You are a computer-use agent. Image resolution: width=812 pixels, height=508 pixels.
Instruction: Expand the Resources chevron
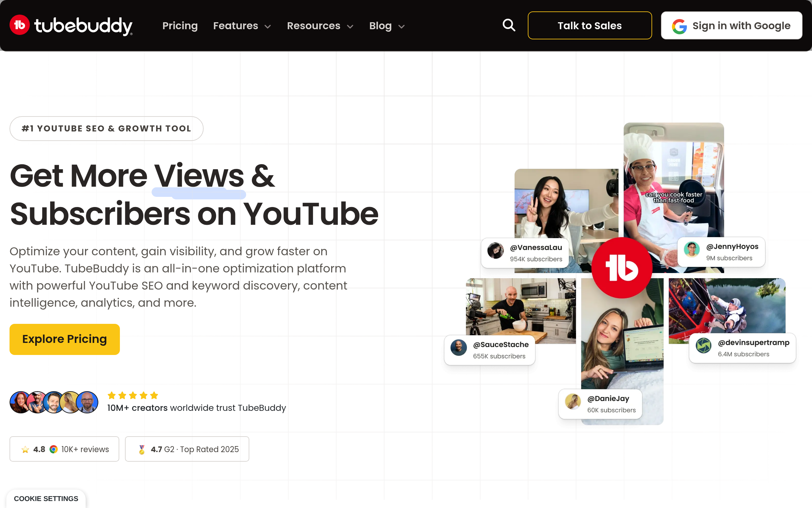(350, 27)
